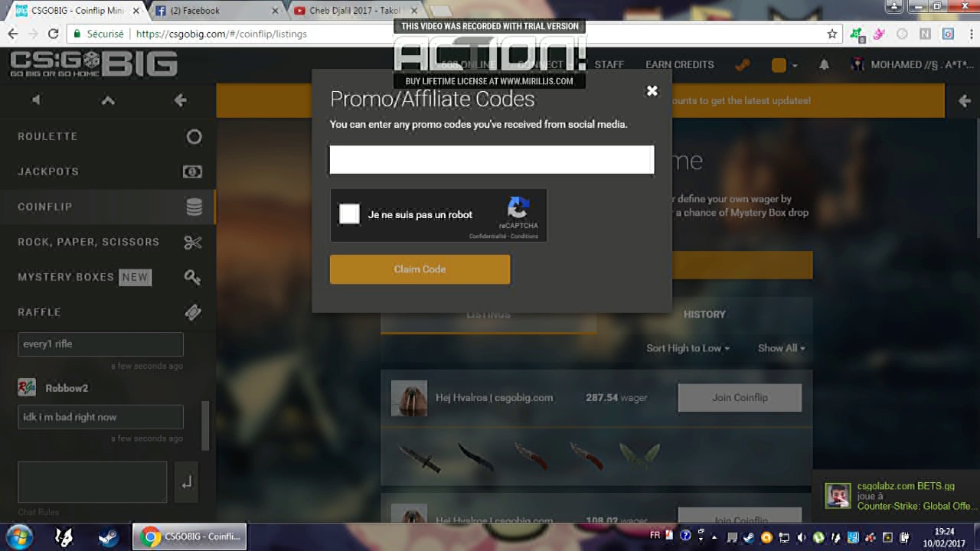Click the pink extension icon in the toolbar
Viewport: 980px width, 551px height.
(880, 34)
